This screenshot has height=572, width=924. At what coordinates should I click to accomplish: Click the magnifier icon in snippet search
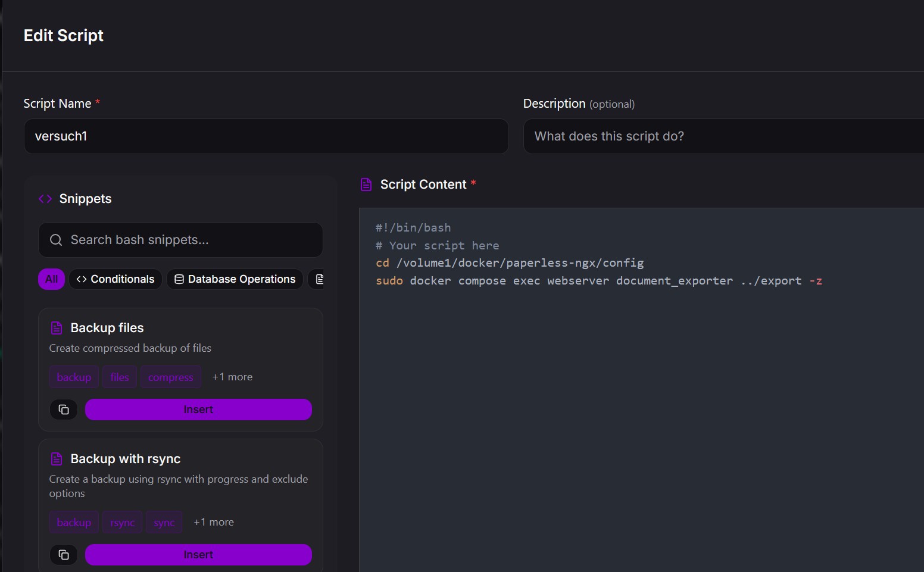(56, 240)
